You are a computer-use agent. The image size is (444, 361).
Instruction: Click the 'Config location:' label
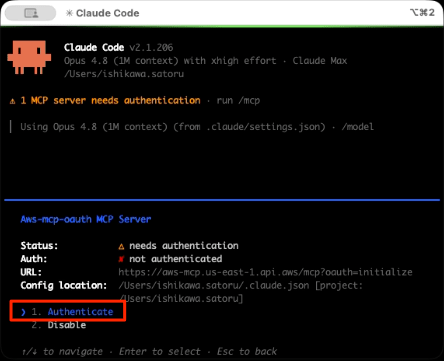(64, 286)
